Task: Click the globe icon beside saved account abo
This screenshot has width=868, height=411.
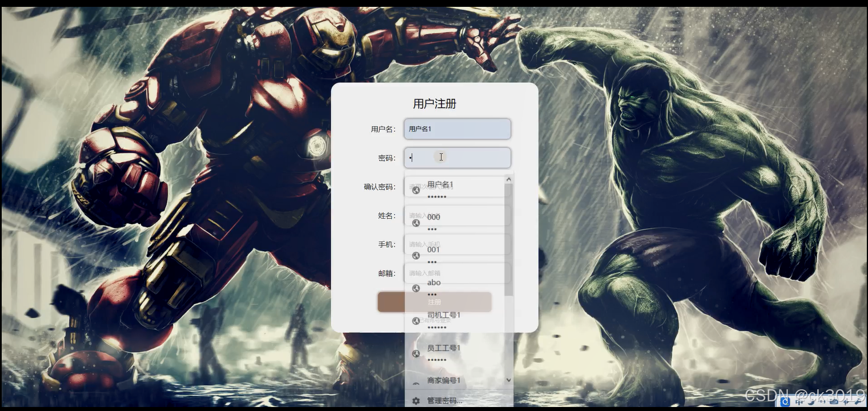Action: 416,288
